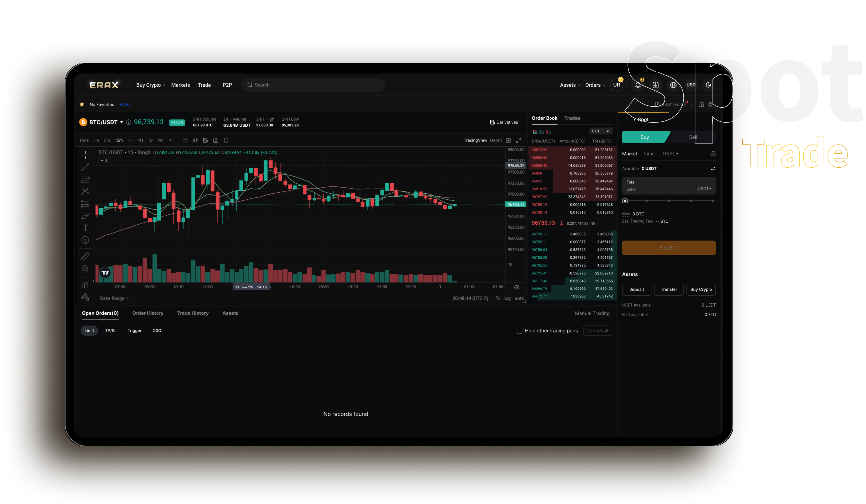Select the pattern drawing tool
The height and width of the screenshot is (504, 866).
[85, 191]
